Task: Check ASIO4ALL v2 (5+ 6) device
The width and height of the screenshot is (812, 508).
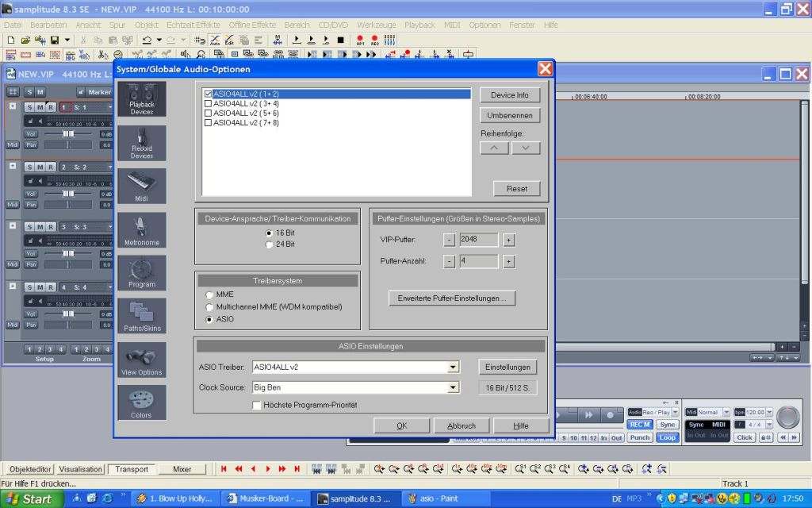Action: tap(209, 113)
